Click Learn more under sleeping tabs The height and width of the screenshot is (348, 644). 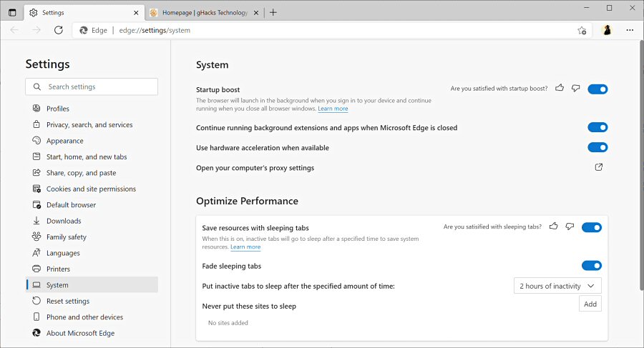[x=245, y=247]
